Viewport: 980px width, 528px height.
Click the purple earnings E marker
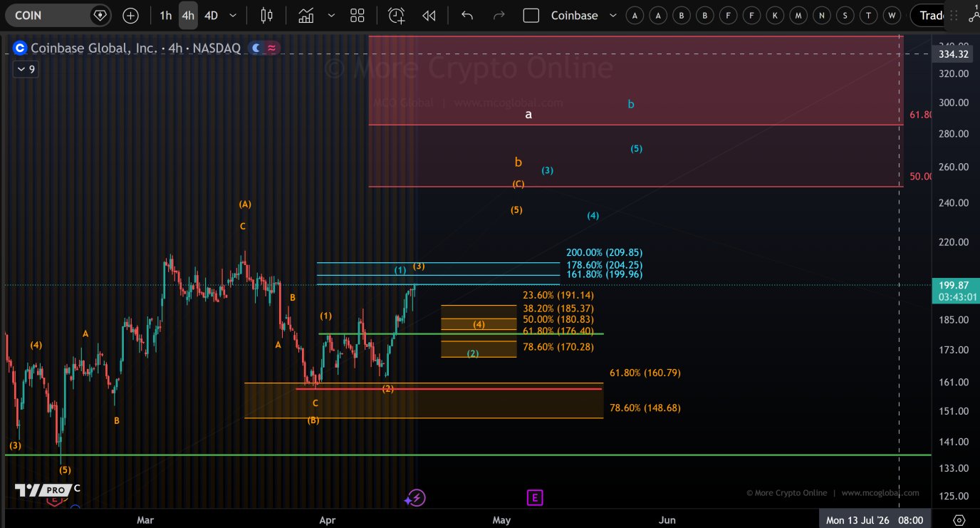coord(535,497)
